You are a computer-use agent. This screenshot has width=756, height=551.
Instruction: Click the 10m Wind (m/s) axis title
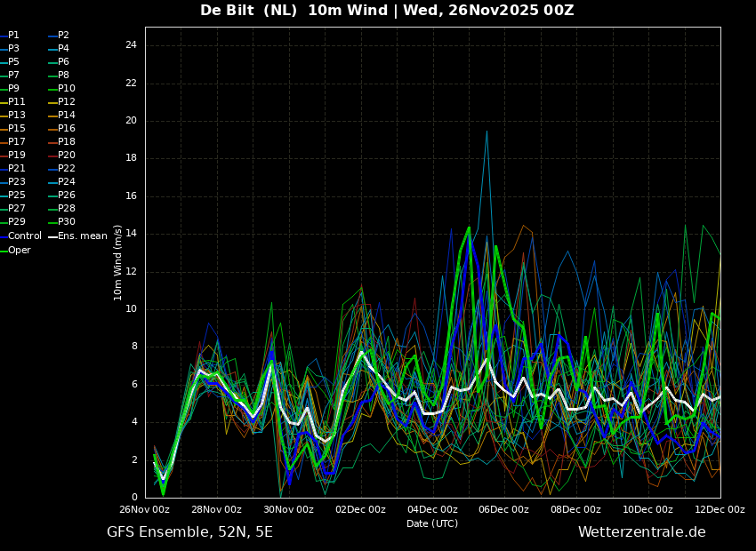click(x=117, y=262)
